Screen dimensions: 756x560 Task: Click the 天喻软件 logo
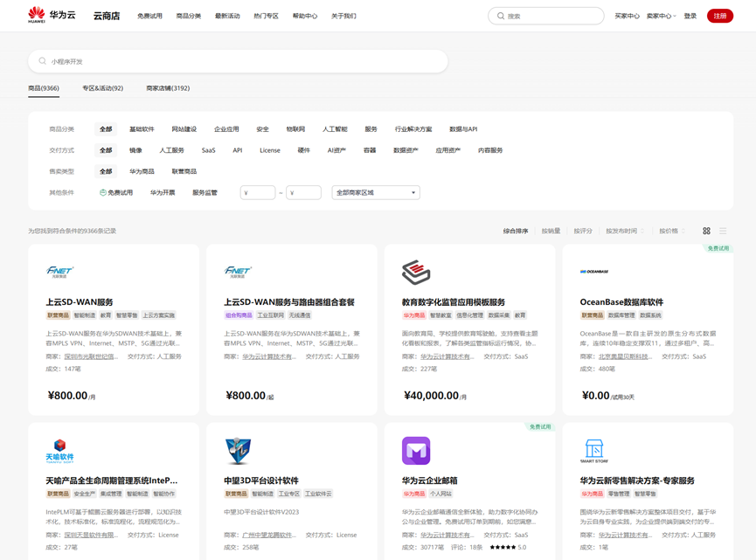coord(59,451)
